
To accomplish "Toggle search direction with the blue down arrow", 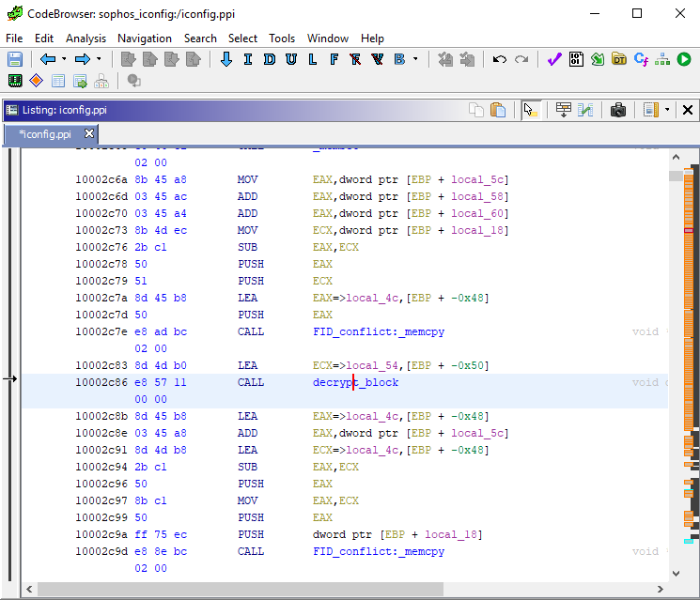I will (x=226, y=59).
